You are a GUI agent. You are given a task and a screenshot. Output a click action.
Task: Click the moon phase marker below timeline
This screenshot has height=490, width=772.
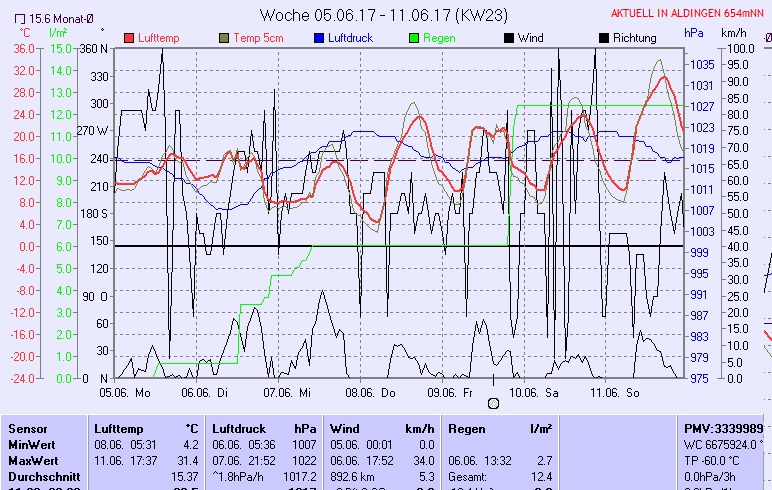[492, 403]
